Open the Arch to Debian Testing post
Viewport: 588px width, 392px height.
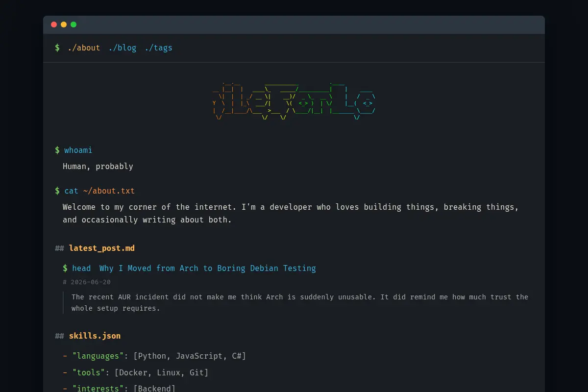[208, 268]
